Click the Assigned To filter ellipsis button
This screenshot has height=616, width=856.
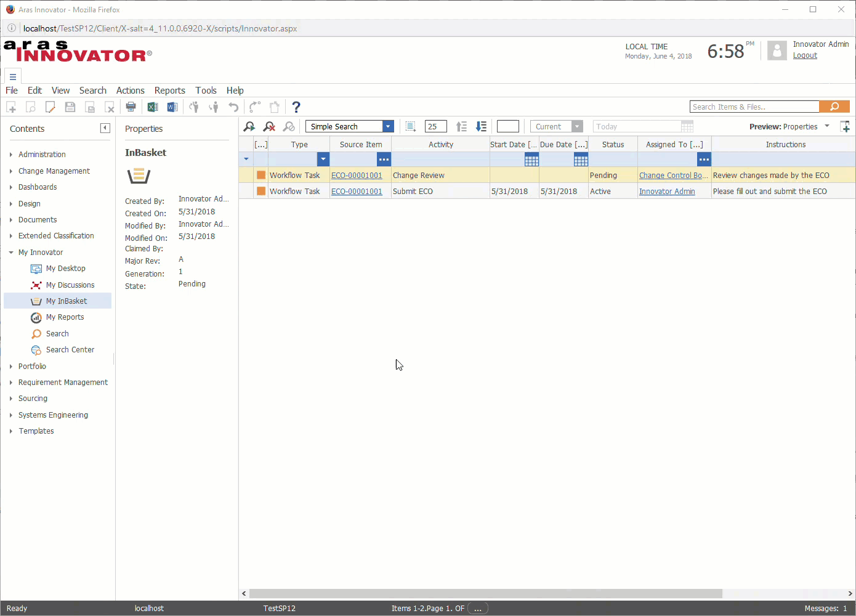[704, 160]
